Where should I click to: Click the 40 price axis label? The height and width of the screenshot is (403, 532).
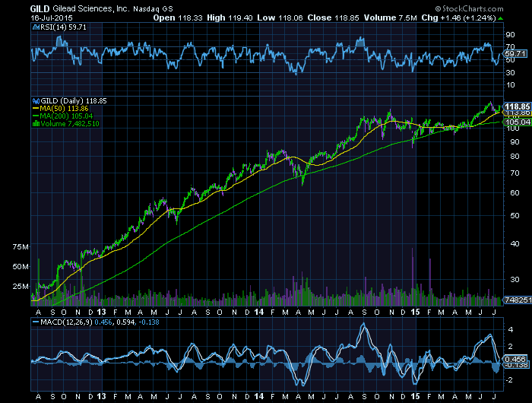(515, 244)
